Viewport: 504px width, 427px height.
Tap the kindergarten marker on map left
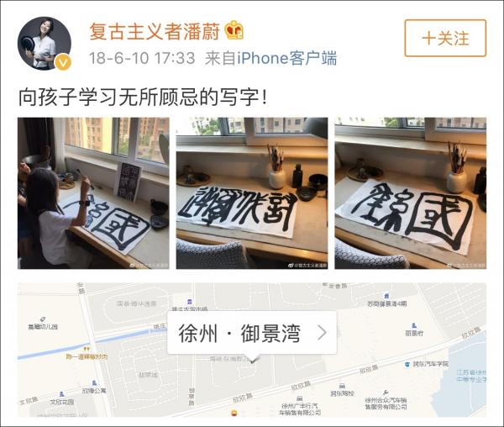point(43,319)
